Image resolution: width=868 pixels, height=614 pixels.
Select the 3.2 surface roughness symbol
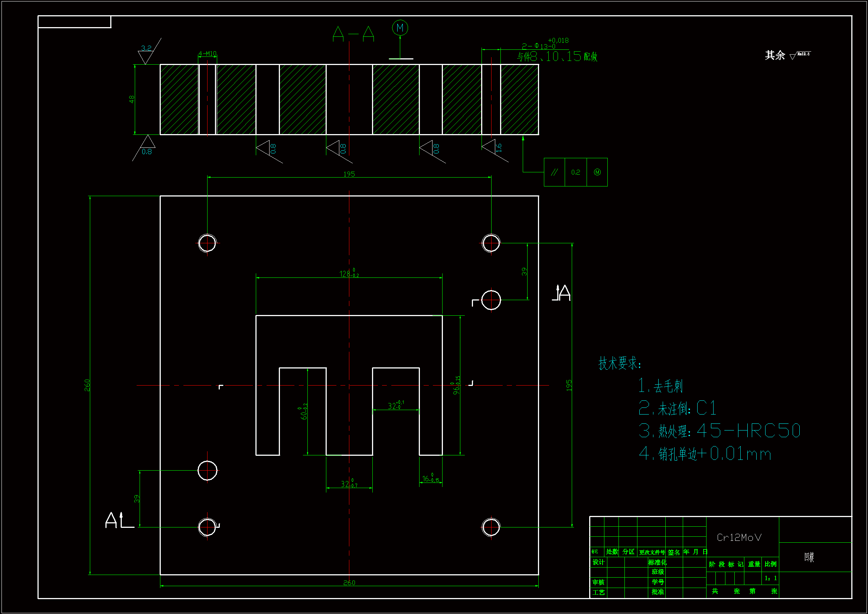[x=146, y=53]
